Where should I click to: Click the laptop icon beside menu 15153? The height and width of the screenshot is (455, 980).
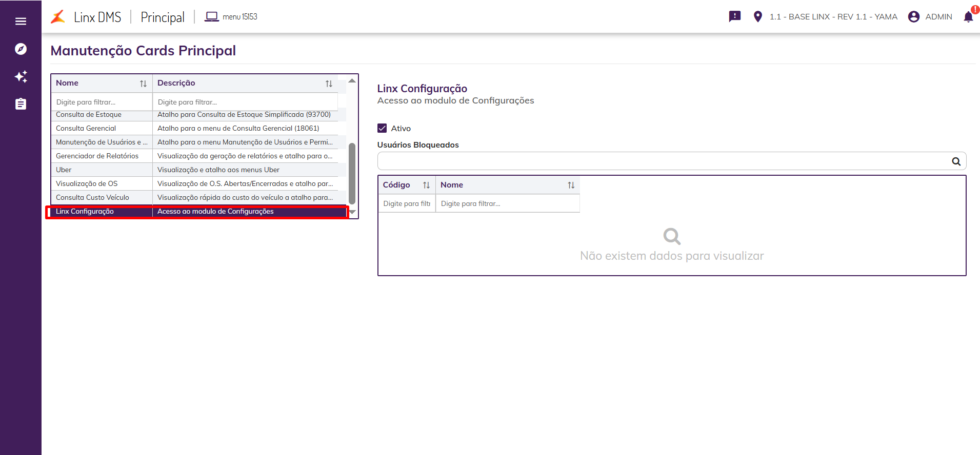click(211, 17)
